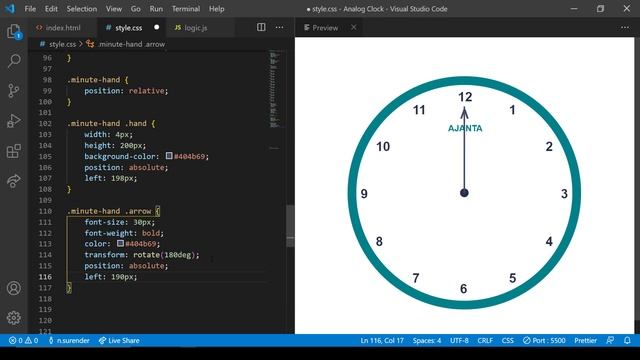The height and width of the screenshot is (360, 640).
Task: Click the clock center dot
Action: pos(464,193)
